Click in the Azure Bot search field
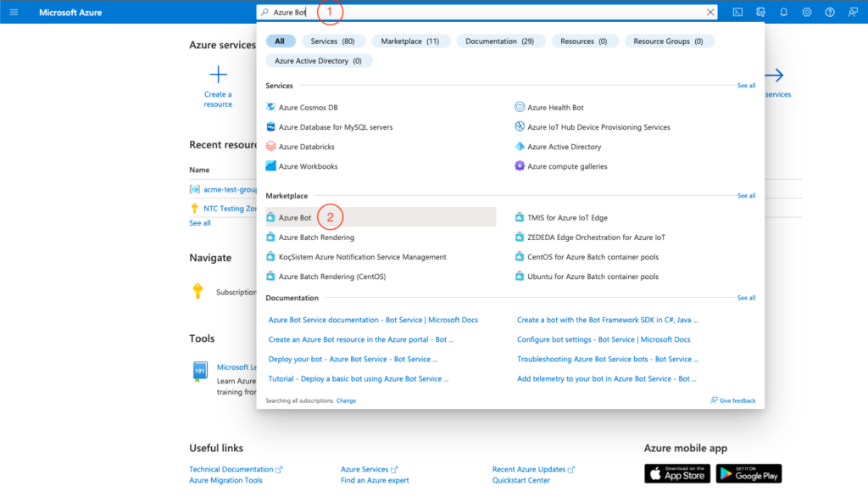The width and height of the screenshot is (868, 503). click(x=486, y=12)
